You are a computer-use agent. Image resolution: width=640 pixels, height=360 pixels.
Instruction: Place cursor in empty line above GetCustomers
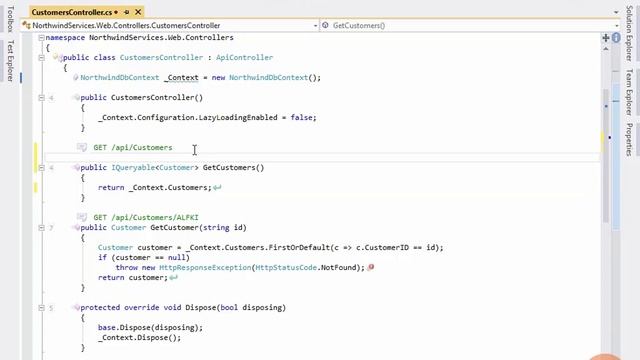point(322,157)
